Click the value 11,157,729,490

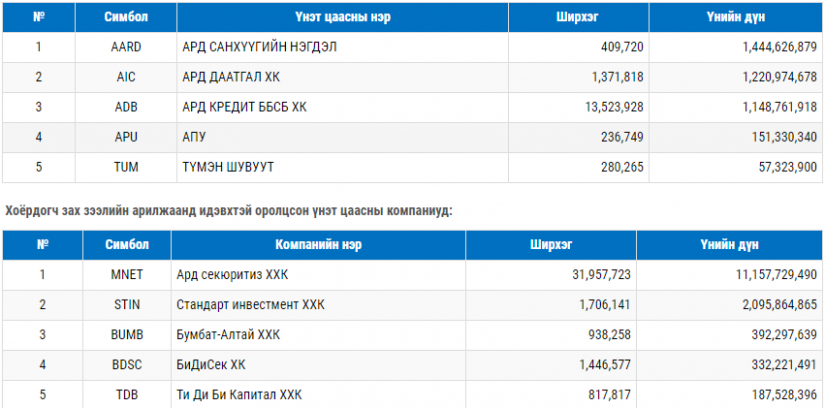(775, 274)
